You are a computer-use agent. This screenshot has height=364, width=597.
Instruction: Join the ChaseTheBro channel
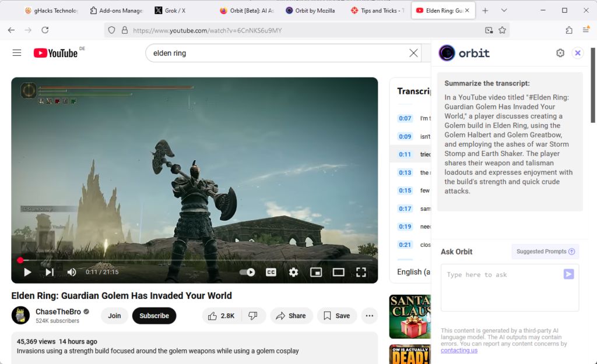pyautogui.click(x=114, y=316)
